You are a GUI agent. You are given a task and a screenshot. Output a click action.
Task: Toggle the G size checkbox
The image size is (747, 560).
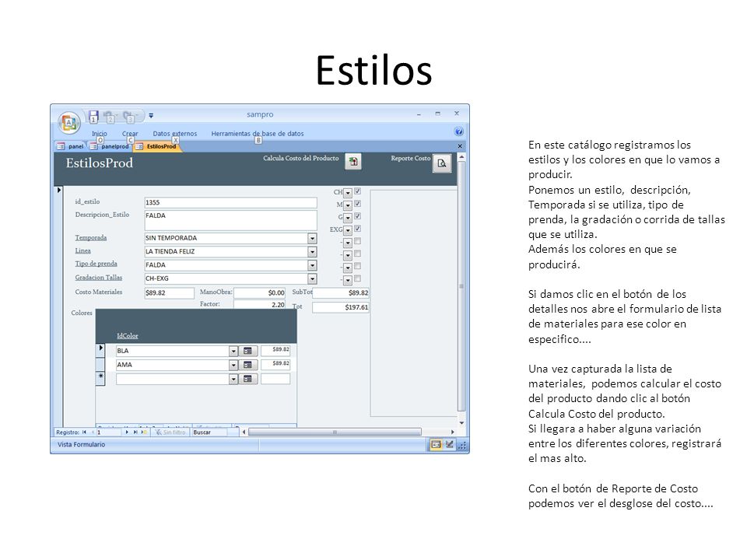pyautogui.click(x=357, y=216)
